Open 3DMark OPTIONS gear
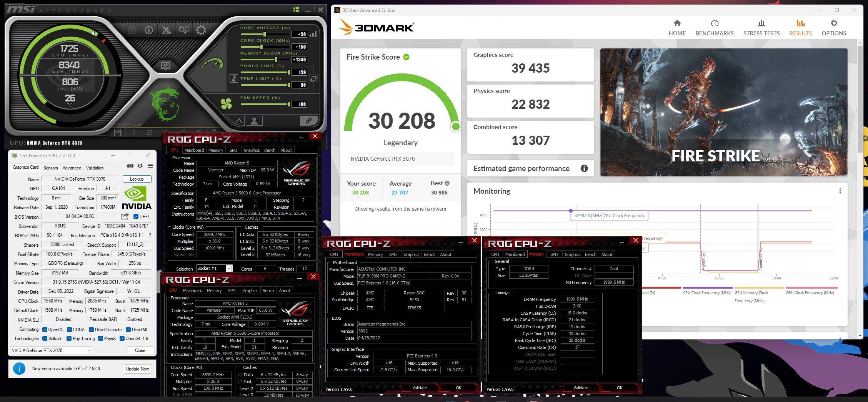 (833, 28)
